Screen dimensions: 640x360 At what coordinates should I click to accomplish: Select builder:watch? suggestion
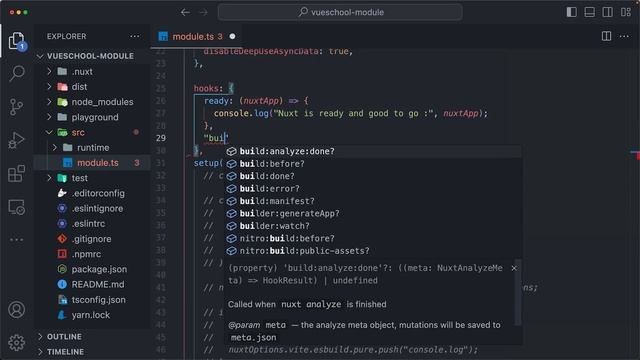coord(373,226)
